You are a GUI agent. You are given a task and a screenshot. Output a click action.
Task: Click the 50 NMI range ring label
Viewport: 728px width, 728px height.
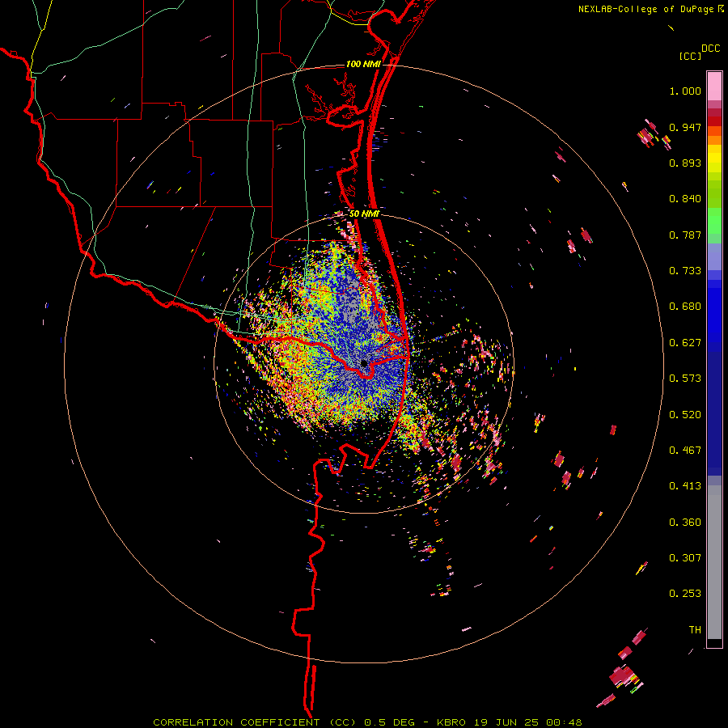point(365,214)
